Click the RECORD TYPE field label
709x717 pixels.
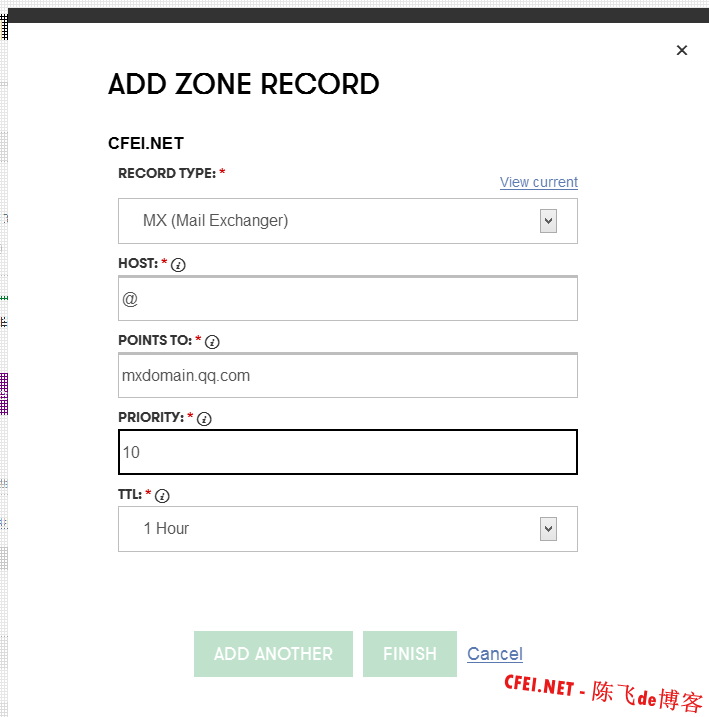(166, 173)
